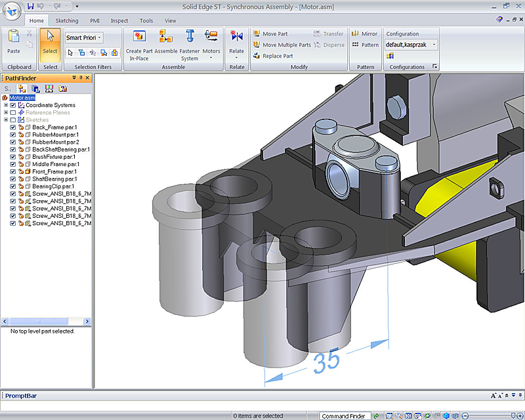
Task: Click the Save icon in quick access toolbar
Action: coord(31,7)
